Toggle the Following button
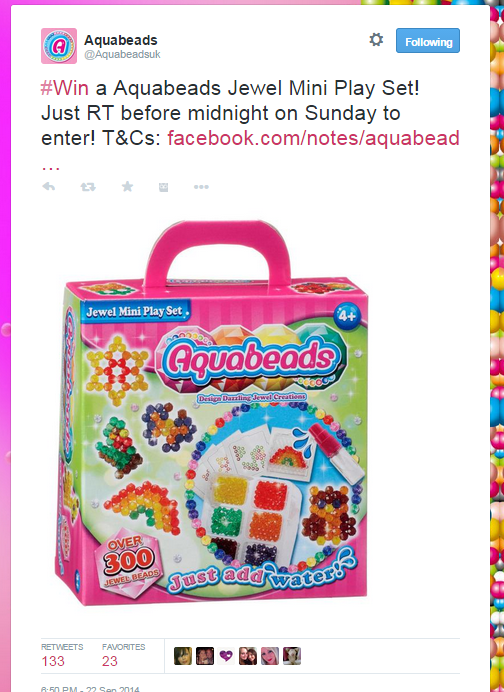This screenshot has height=692, width=504. pos(428,41)
